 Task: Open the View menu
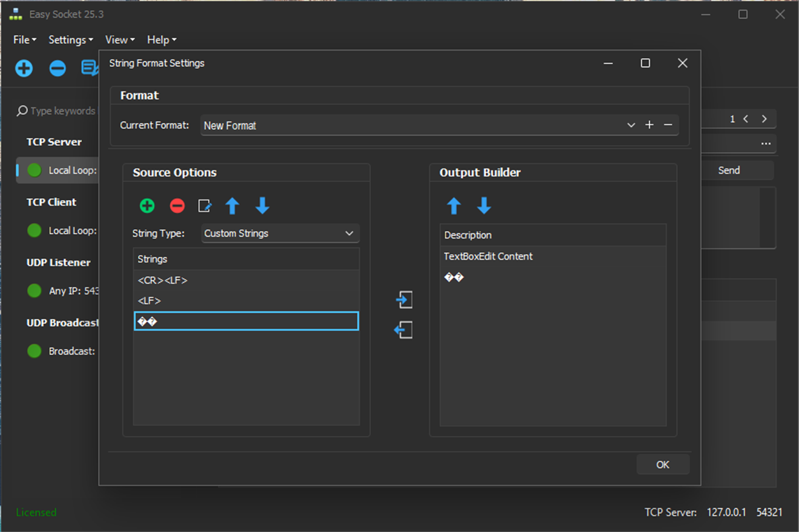(x=120, y=40)
